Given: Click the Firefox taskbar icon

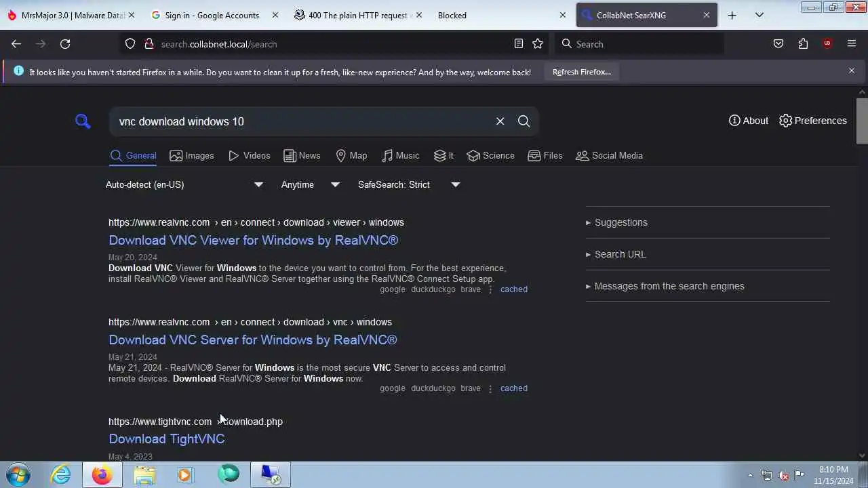Looking at the screenshot, I should (x=102, y=475).
